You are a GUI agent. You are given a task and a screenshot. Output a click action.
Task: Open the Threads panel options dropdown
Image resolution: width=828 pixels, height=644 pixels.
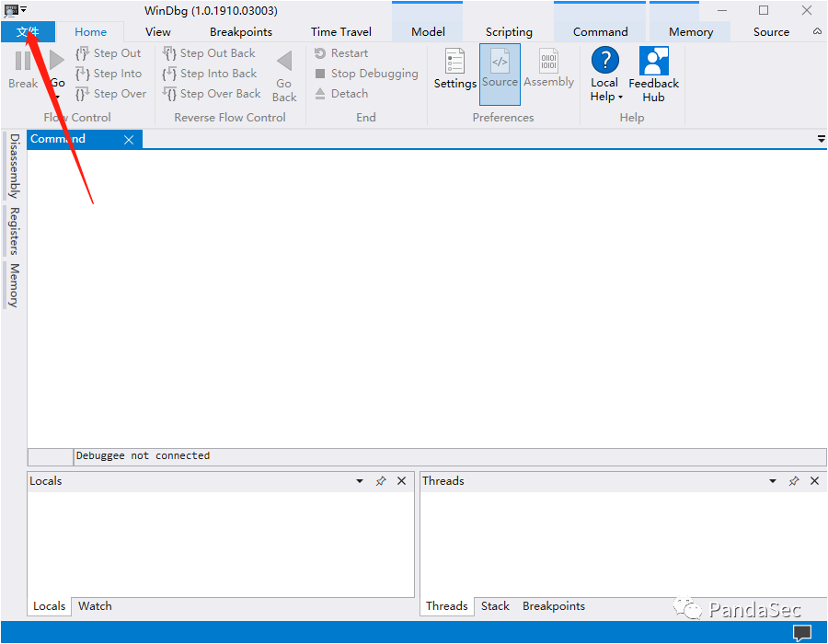pyautogui.click(x=773, y=481)
